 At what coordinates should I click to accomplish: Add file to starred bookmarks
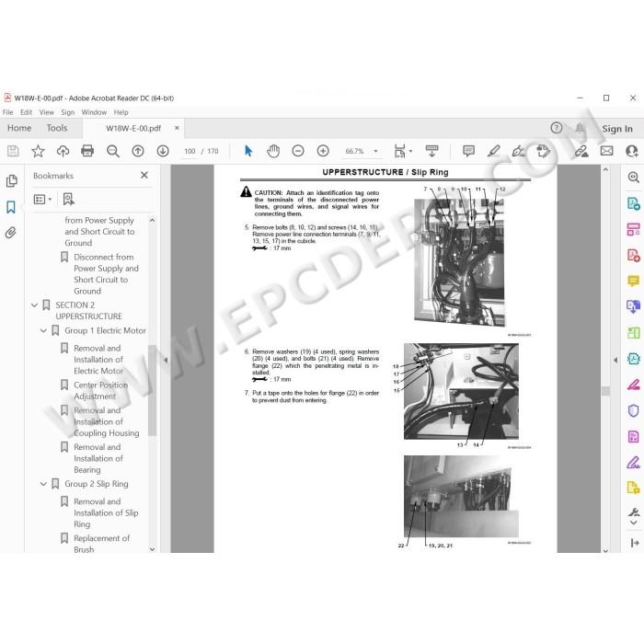tap(38, 151)
